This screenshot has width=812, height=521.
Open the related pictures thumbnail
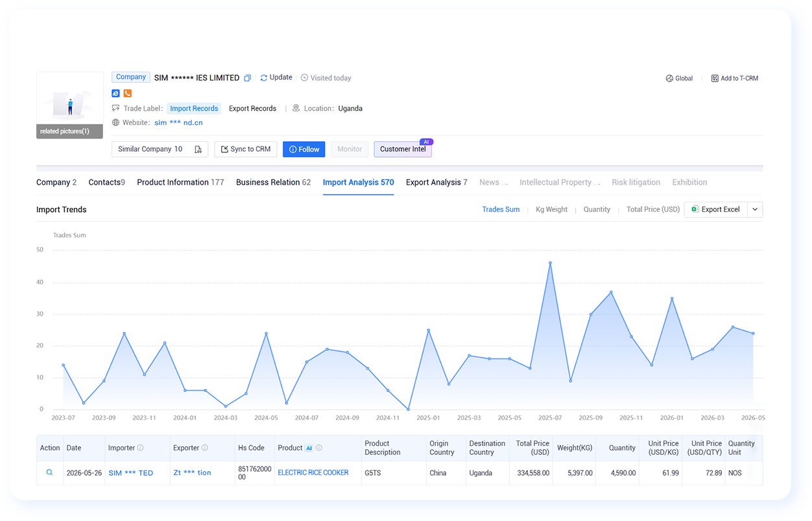(69, 105)
